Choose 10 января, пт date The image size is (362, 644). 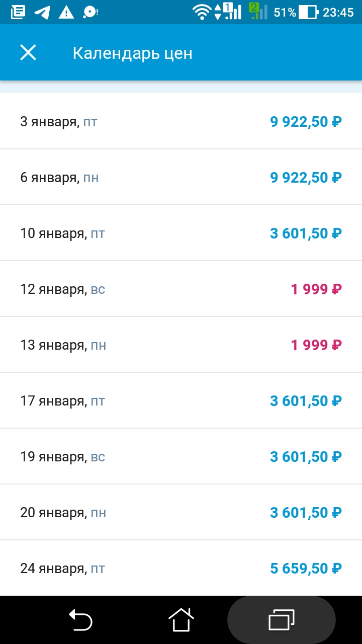coord(181,233)
